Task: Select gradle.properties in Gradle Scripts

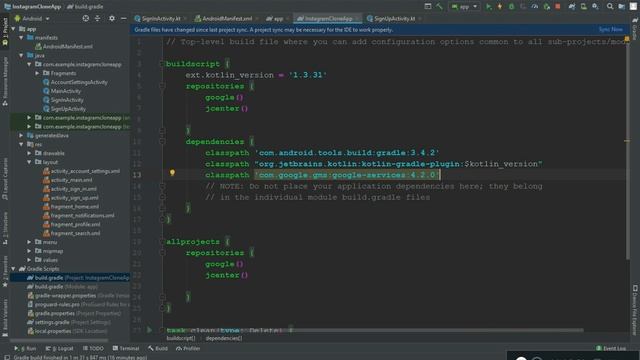Action: pos(74,313)
